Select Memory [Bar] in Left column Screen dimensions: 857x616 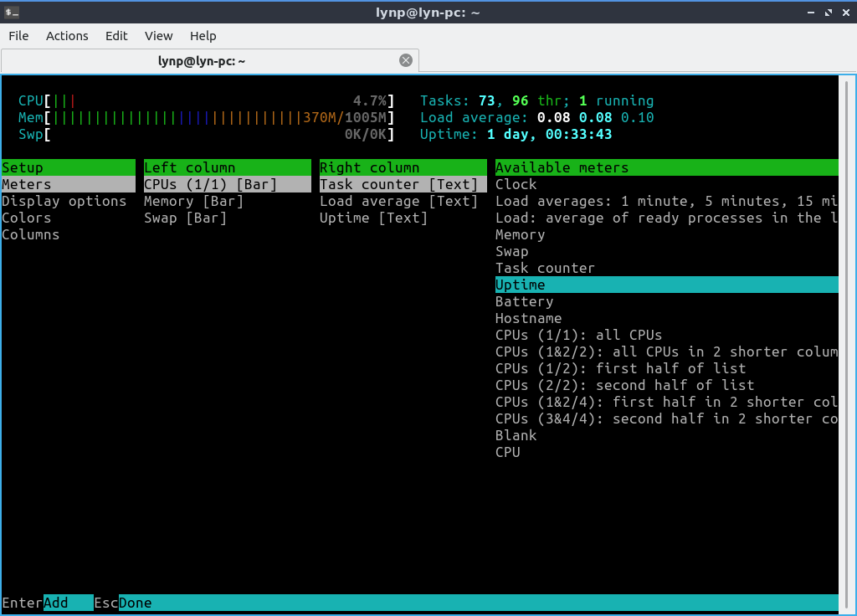tap(193, 201)
